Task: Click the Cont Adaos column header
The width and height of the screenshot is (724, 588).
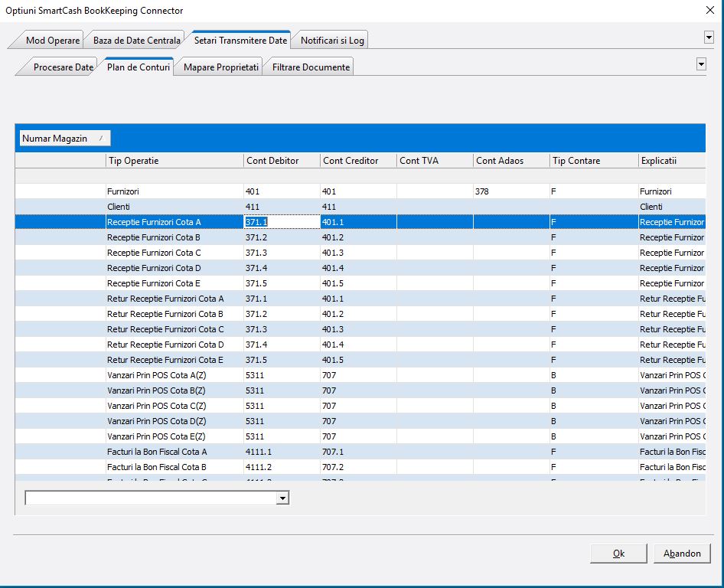Action: coord(511,160)
